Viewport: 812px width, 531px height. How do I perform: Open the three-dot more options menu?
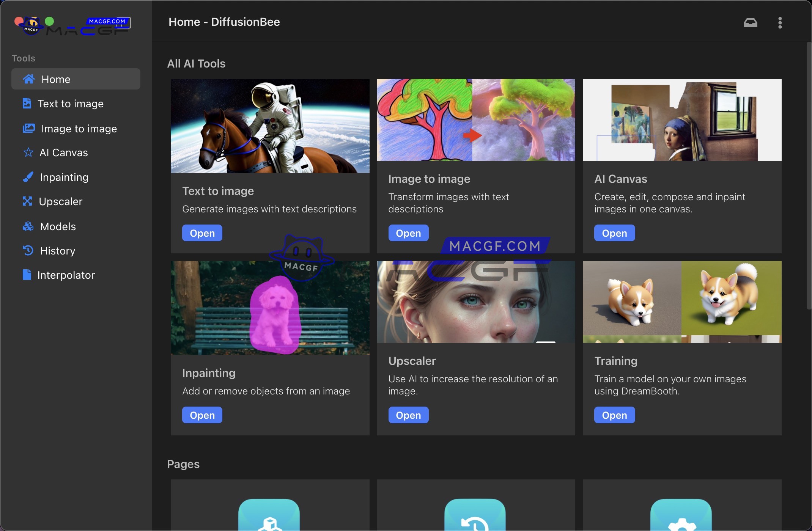(x=780, y=23)
